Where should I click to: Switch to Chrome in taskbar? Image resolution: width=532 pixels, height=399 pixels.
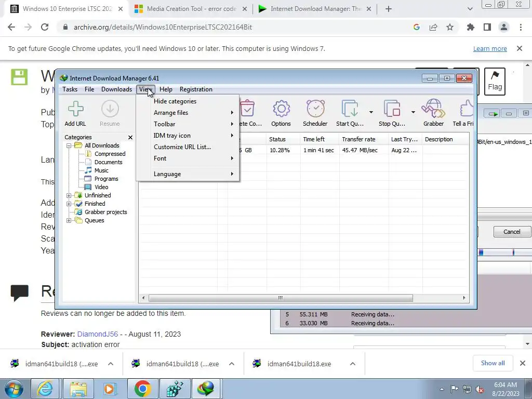[x=142, y=389]
